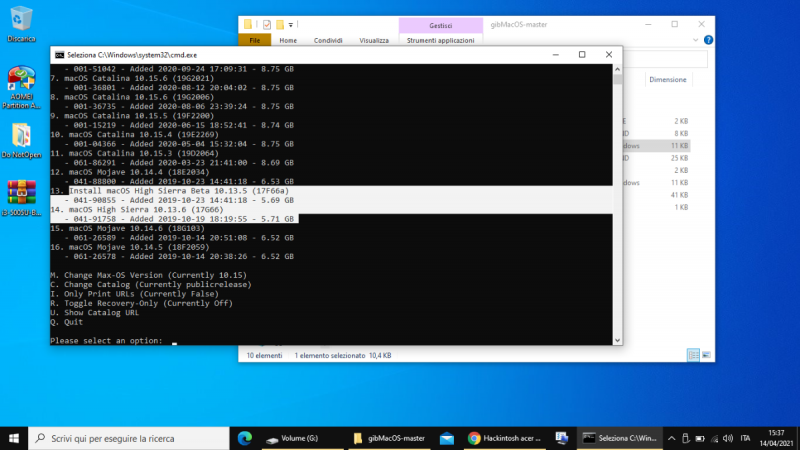This screenshot has width=800, height=450.
Task: Click the USB safely remove tray icon
Action: tap(685, 438)
